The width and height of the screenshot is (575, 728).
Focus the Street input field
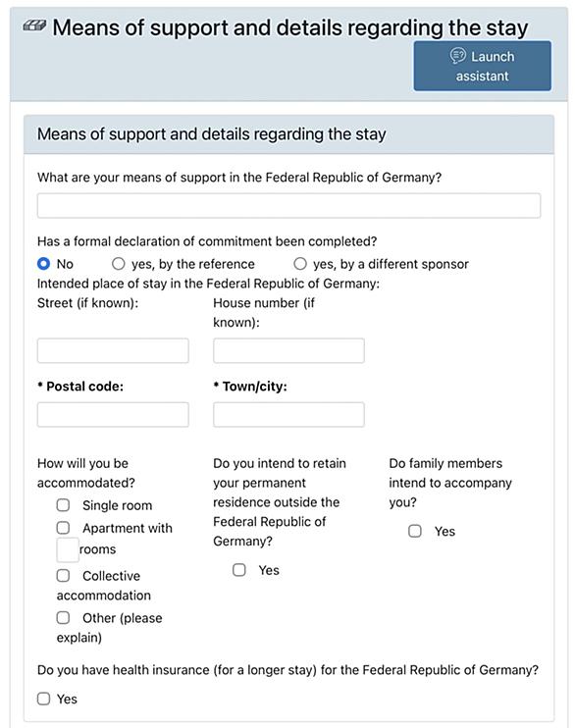(x=113, y=350)
